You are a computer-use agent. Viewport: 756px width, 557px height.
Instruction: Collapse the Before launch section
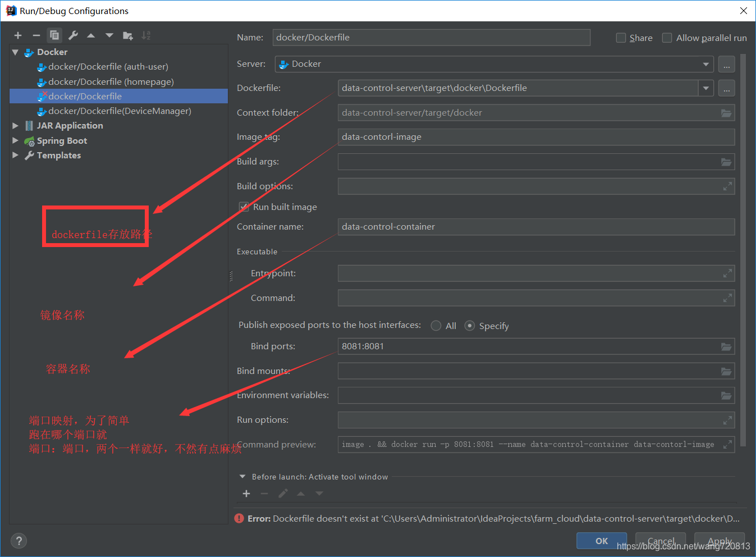click(242, 477)
